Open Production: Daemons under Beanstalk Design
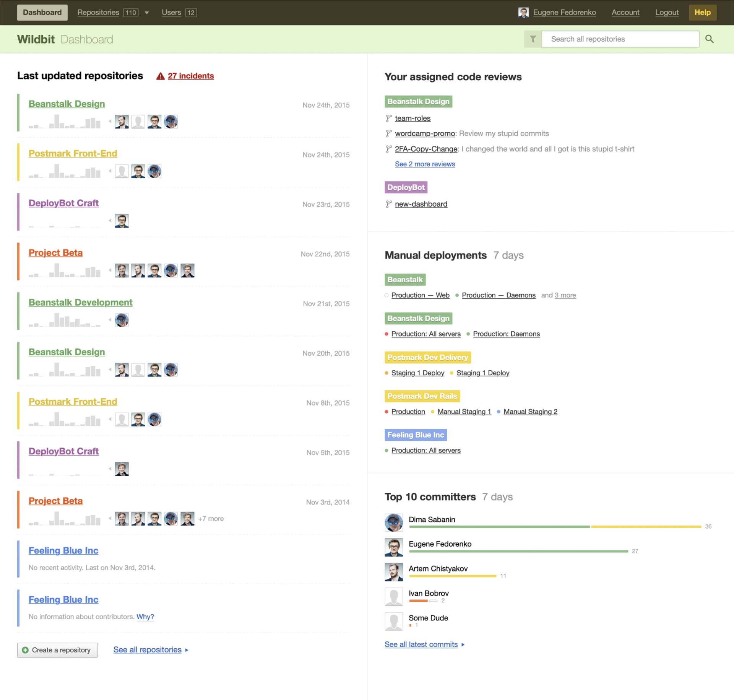 click(x=507, y=334)
